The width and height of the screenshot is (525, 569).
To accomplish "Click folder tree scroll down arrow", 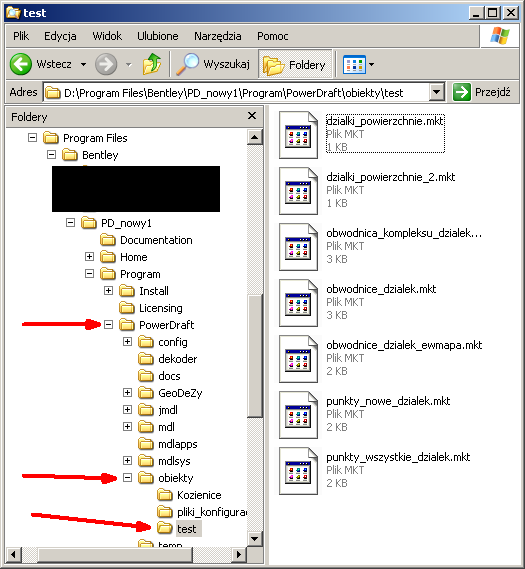I will [x=255, y=539].
